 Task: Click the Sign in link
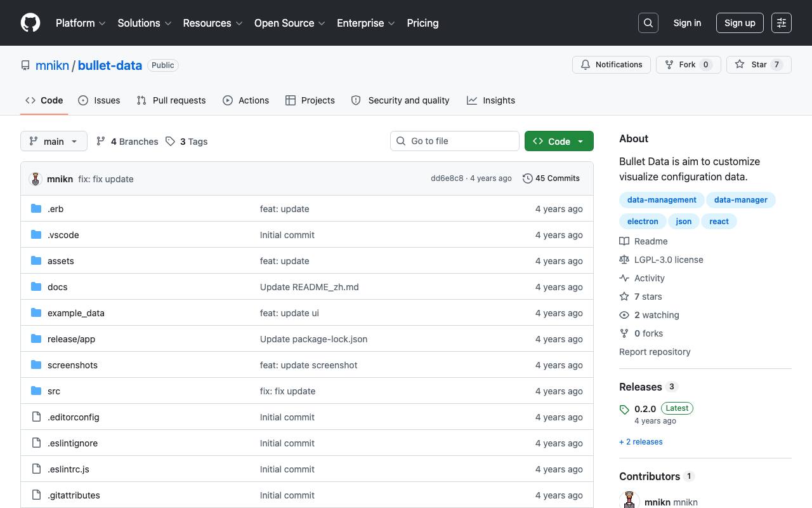click(x=687, y=23)
